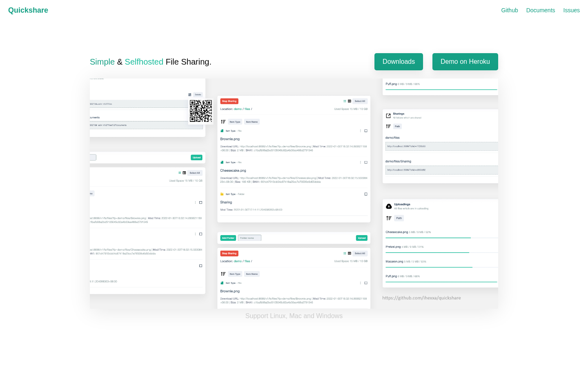The height and width of the screenshot is (368, 588).
Task: Click the Pretzel.png upload progress bar
Action: coord(441,252)
